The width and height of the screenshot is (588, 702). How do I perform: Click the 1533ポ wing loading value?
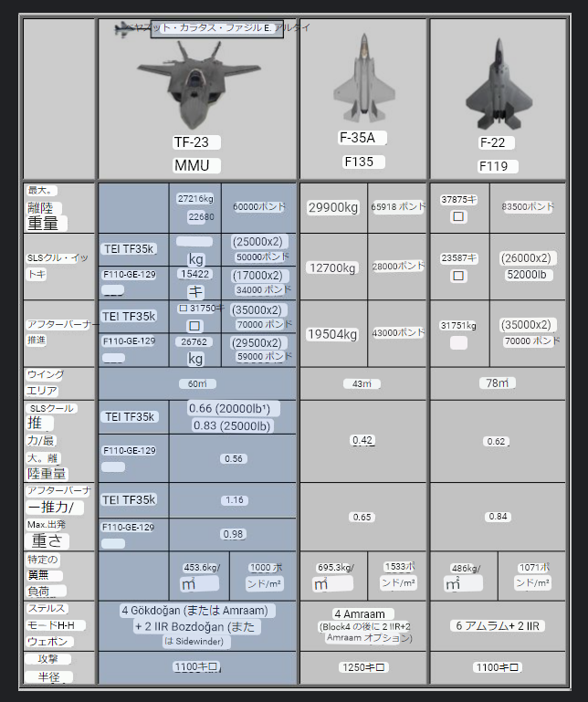click(399, 567)
